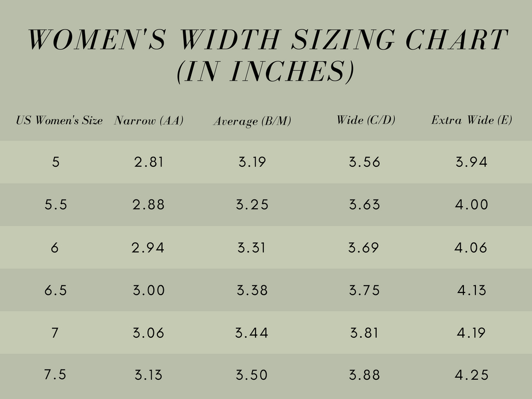Click the 4.19 extra wide value
Viewport: 532px width, 399px height.
pyautogui.click(x=471, y=333)
